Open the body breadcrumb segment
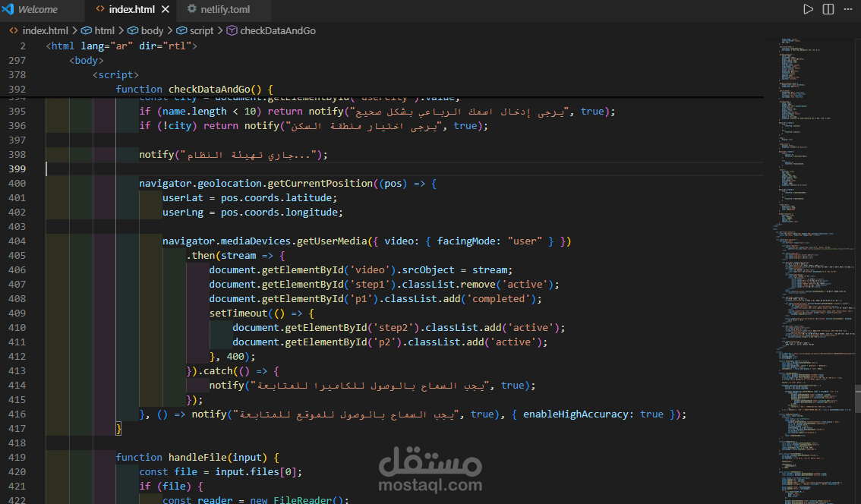 [x=152, y=31]
